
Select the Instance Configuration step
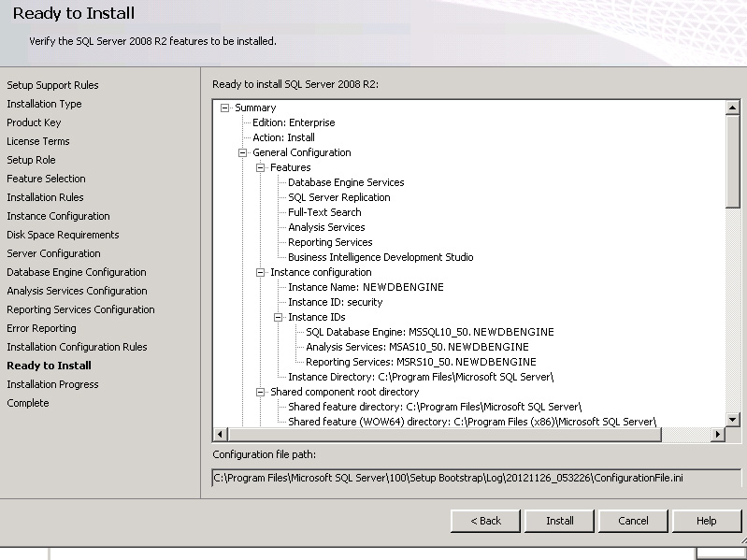(x=58, y=216)
